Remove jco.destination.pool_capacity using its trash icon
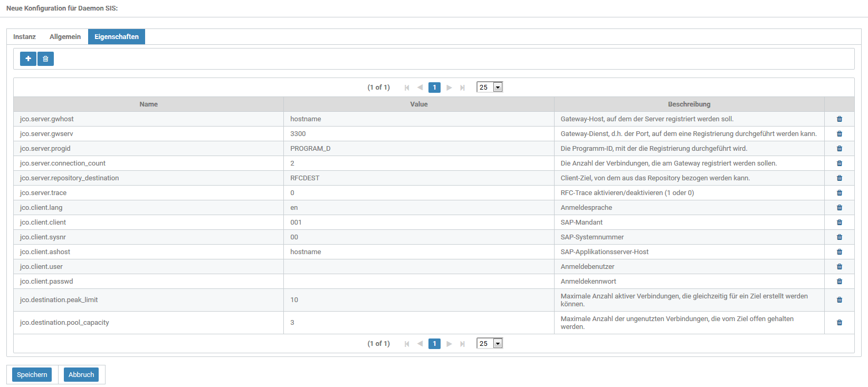The height and width of the screenshot is (387, 868). click(839, 323)
